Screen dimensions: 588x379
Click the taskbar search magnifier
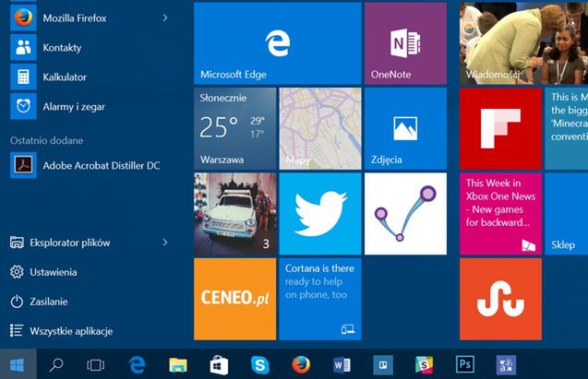click(56, 364)
